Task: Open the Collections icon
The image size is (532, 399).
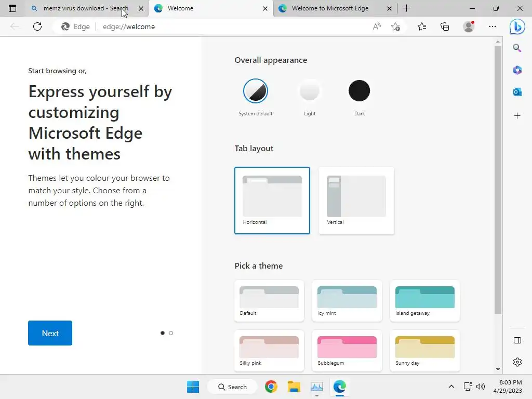Action: click(445, 26)
